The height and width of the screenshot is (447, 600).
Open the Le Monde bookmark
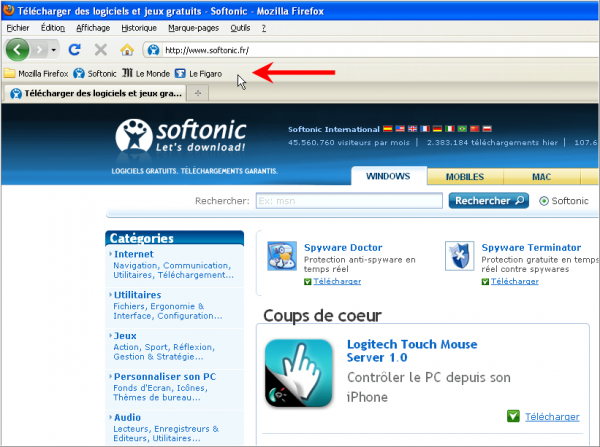click(x=144, y=73)
